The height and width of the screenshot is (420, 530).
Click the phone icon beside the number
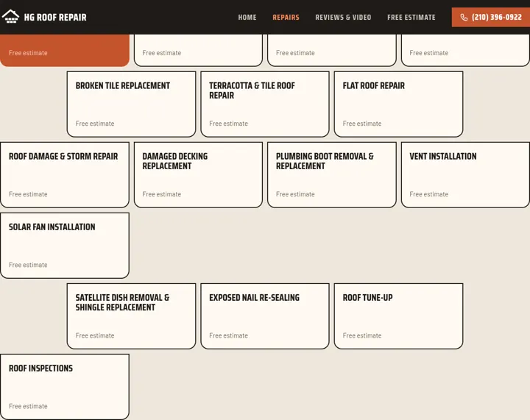tap(464, 17)
